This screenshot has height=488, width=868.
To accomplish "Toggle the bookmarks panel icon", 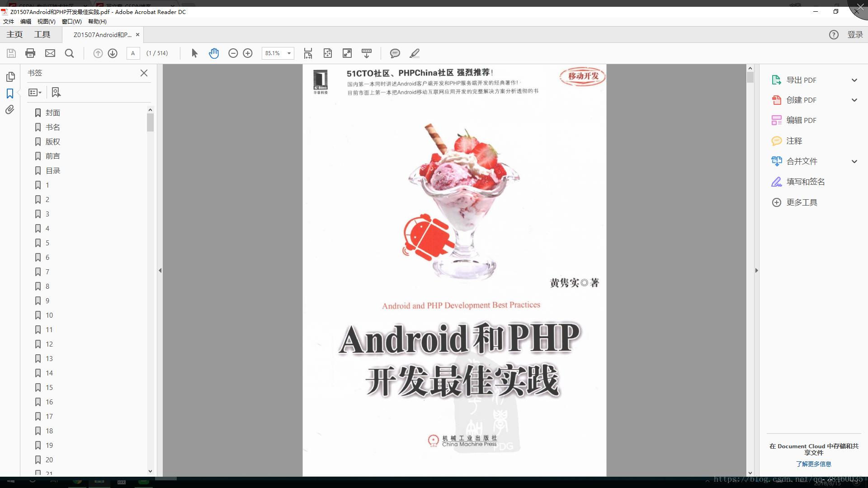I will click(x=10, y=94).
